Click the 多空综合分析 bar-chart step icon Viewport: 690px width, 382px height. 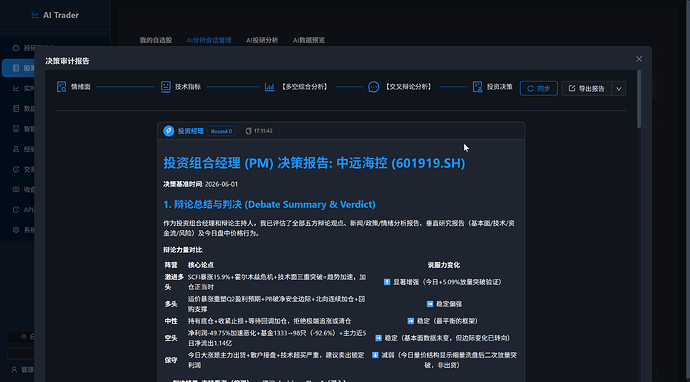[x=269, y=87]
